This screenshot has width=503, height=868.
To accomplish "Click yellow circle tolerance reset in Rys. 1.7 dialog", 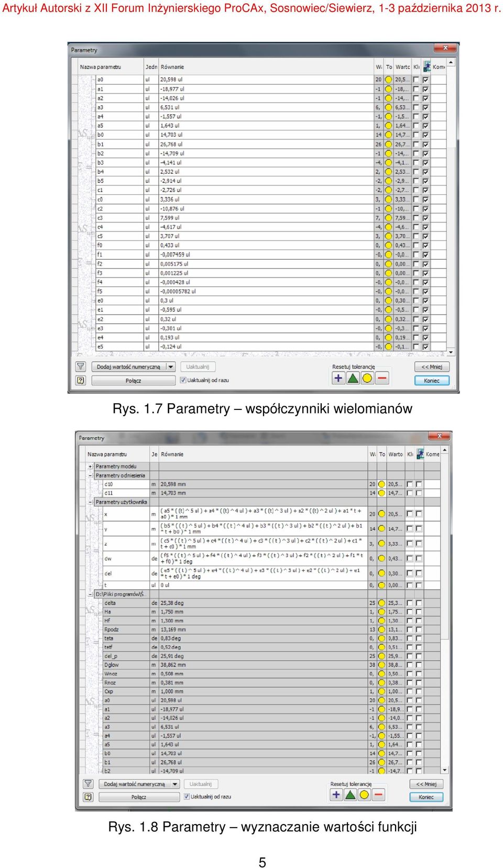I will click(x=367, y=378).
